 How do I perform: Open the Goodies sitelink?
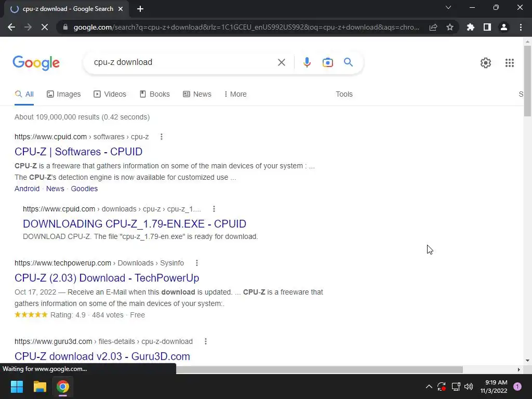[x=84, y=189]
